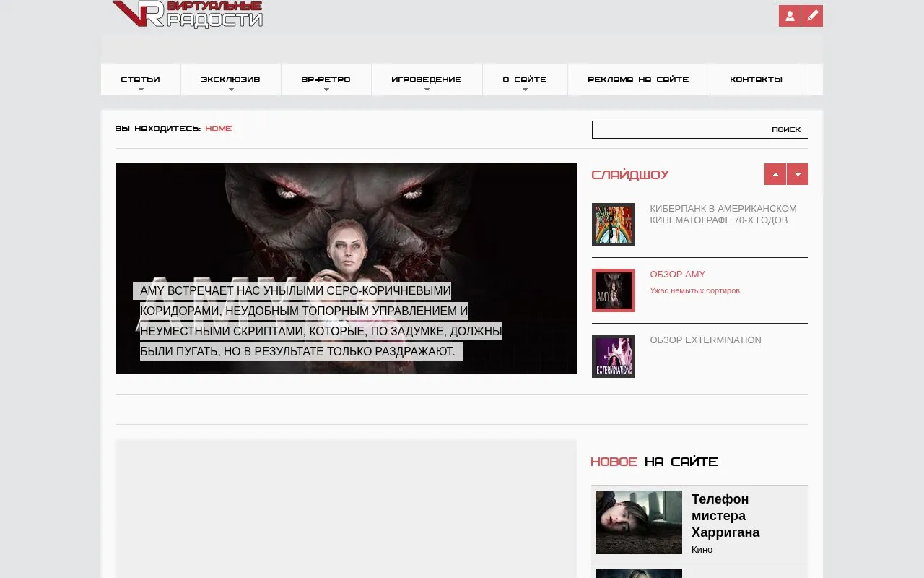Click the Home breadcrumb link

(x=219, y=129)
